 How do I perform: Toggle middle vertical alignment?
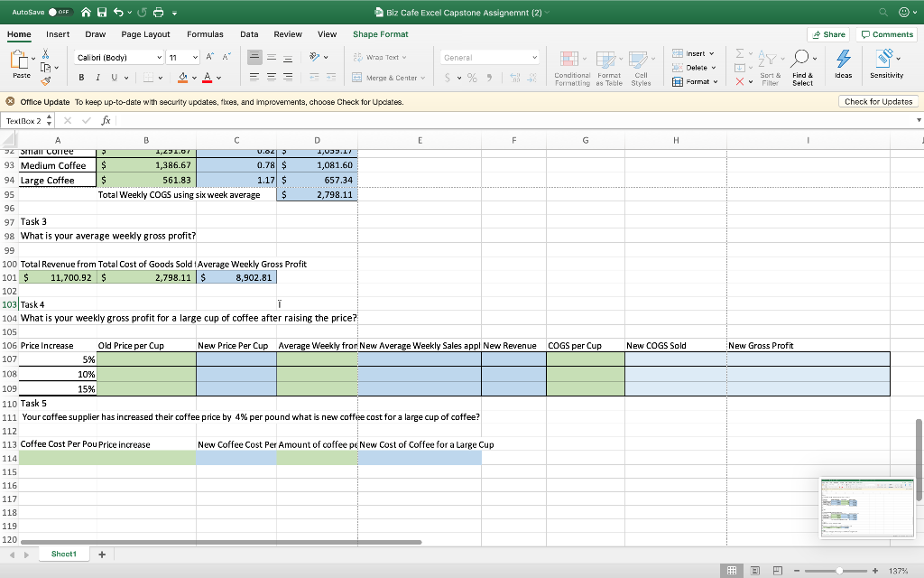pyautogui.click(x=271, y=57)
